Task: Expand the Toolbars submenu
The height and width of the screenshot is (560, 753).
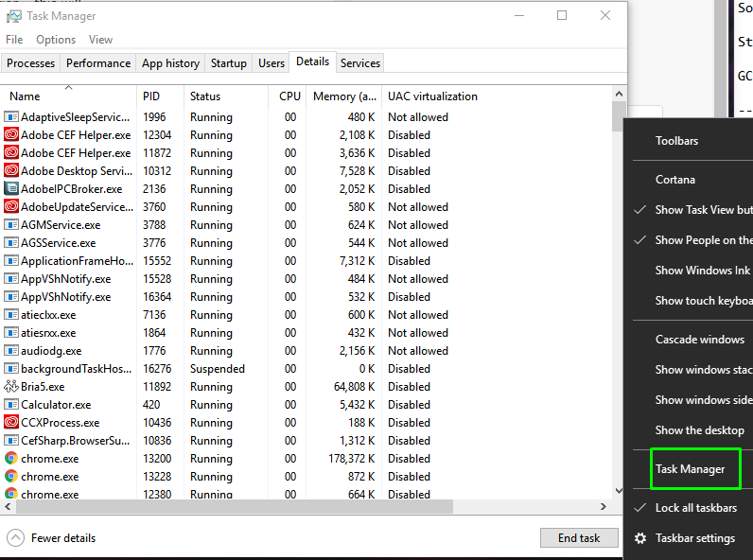Action: point(676,141)
